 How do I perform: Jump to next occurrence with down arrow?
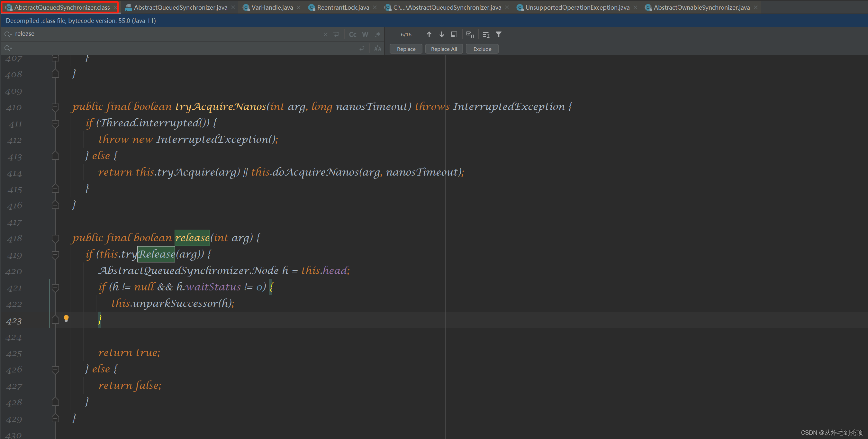point(442,34)
